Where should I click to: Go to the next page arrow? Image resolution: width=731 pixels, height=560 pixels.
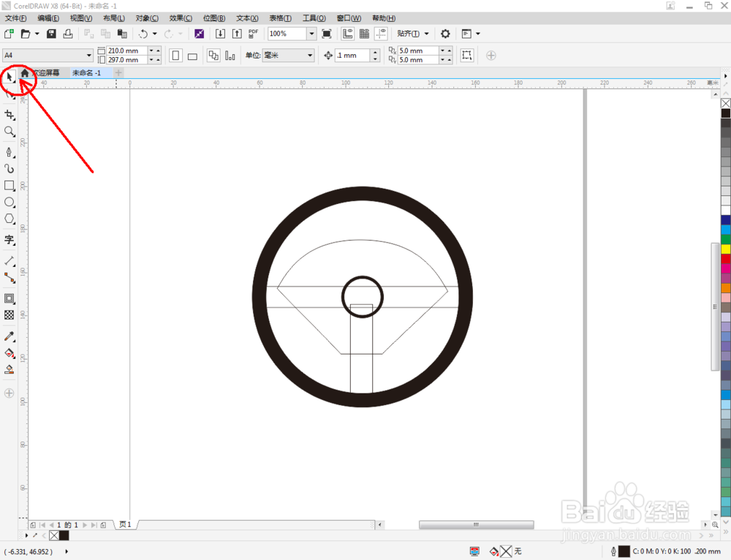(85, 525)
